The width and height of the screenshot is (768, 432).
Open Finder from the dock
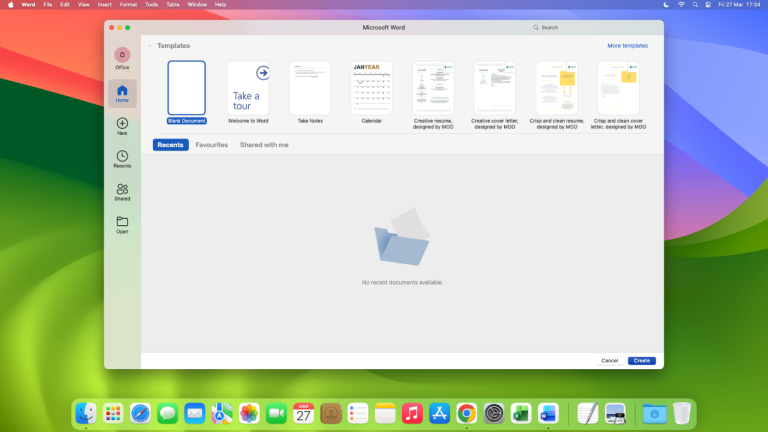tap(86, 413)
